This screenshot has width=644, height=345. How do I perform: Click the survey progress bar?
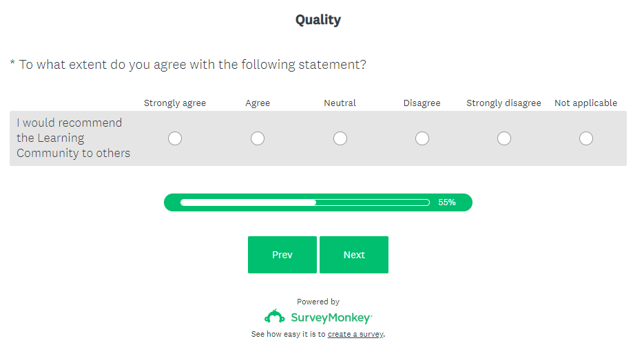point(304,202)
